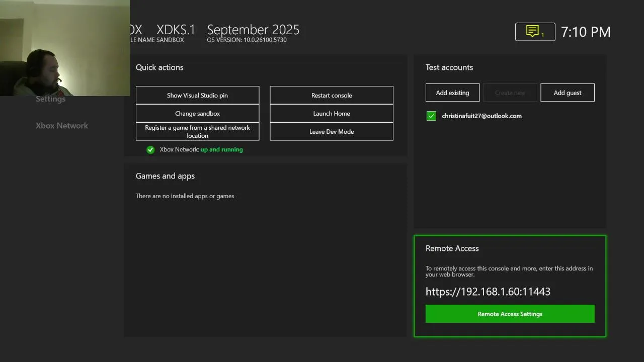This screenshot has height=362, width=644.
Task: Click the 7:10 PM clock
Action: coord(586,32)
